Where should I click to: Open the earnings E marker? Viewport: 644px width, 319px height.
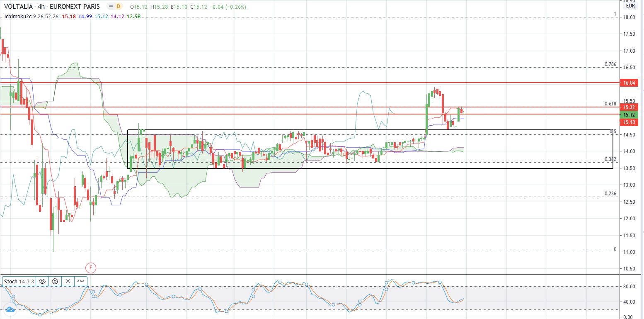[90, 268]
